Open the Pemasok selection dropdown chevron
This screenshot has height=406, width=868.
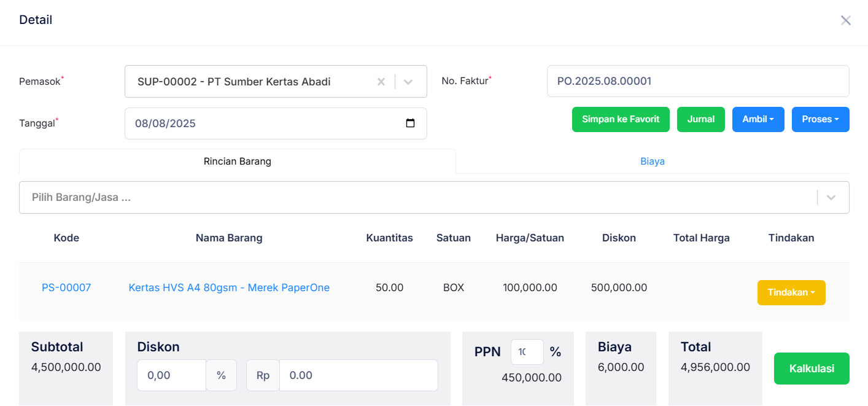tap(408, 81)
